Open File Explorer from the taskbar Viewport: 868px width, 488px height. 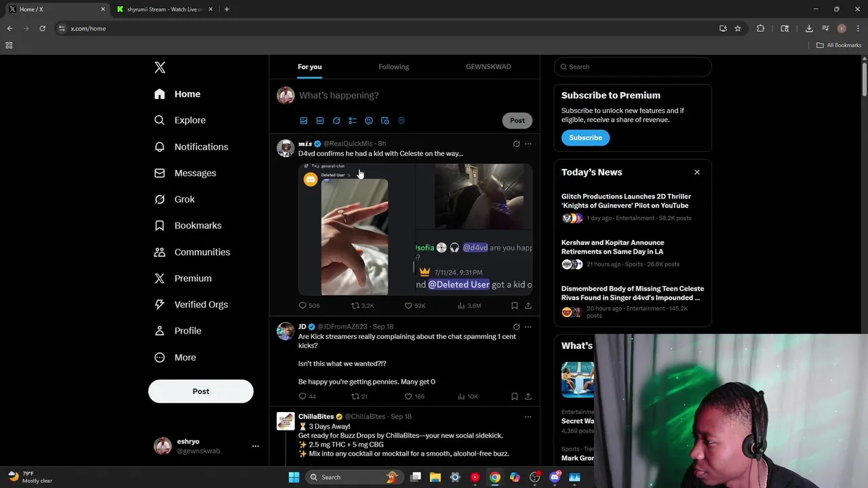[435, 477]
